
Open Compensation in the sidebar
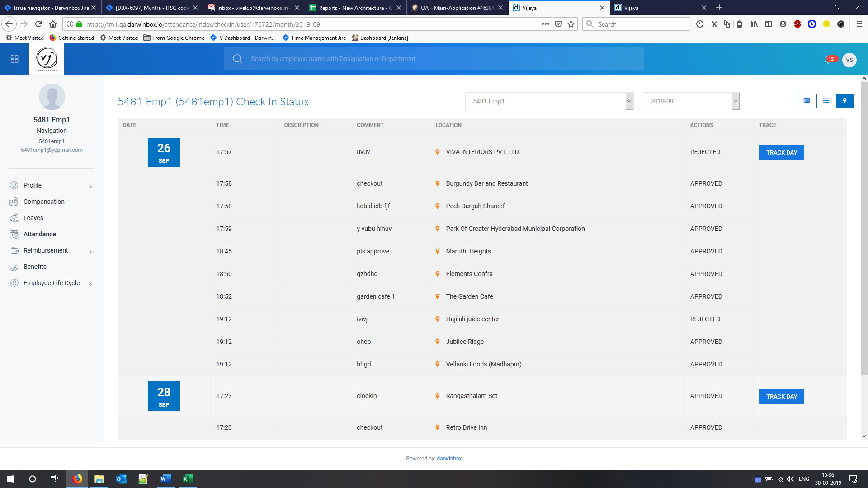pyautogui.click(x=44, y=202)
